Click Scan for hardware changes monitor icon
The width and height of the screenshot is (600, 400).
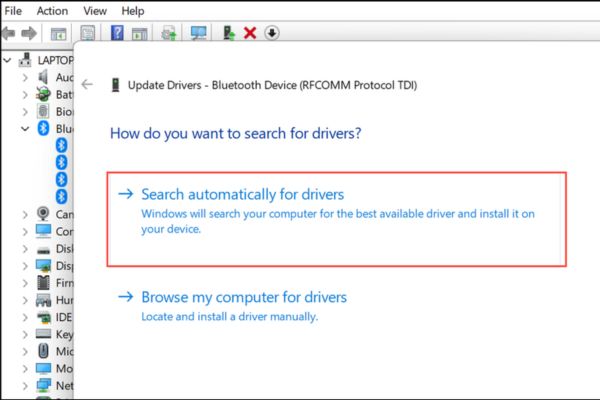[199, 33]
